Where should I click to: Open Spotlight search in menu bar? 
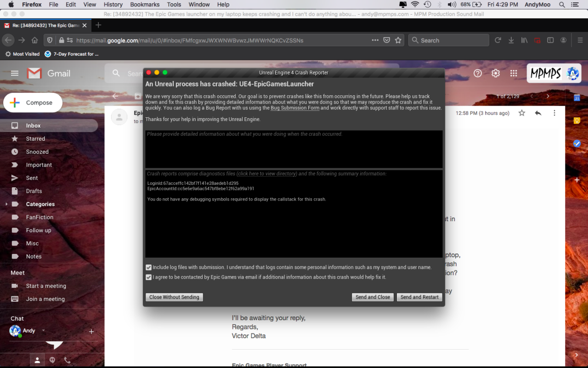point(562,5)
